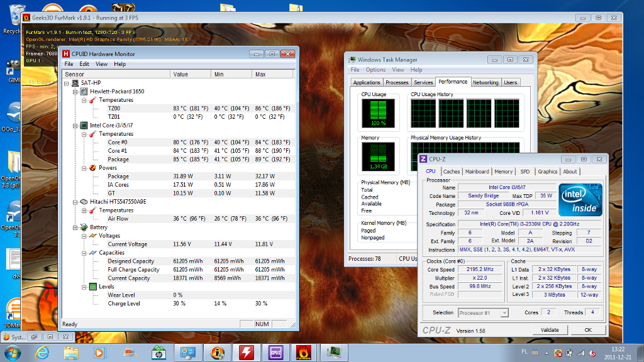The width and height of the screenshot is (644, 362).
Task: Switch to Task Manager via taskbar icon
Action: [333, 353]
